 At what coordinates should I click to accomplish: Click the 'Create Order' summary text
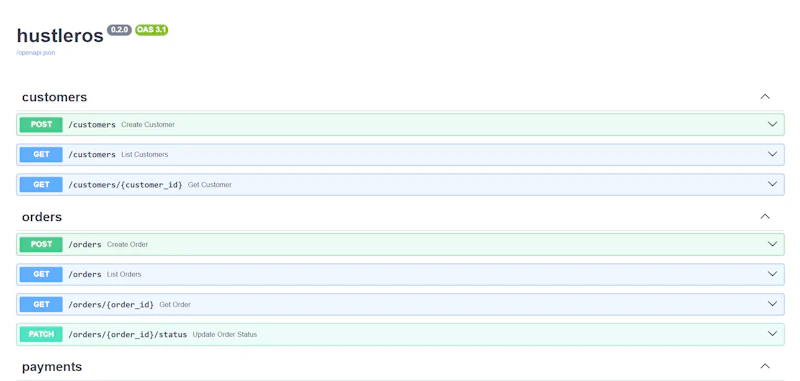click(x=128, y=244)
